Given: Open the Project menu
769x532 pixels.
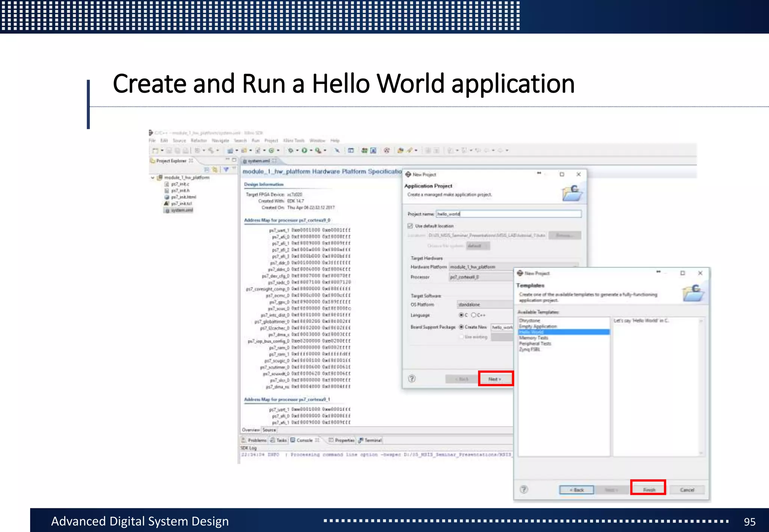Looking at the screenshot, I should point(271,141).
